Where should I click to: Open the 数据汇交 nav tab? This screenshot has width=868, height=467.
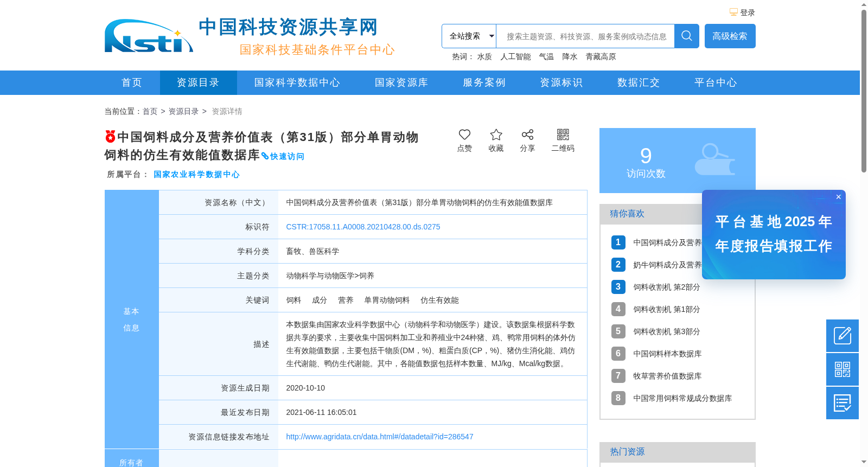639,82
